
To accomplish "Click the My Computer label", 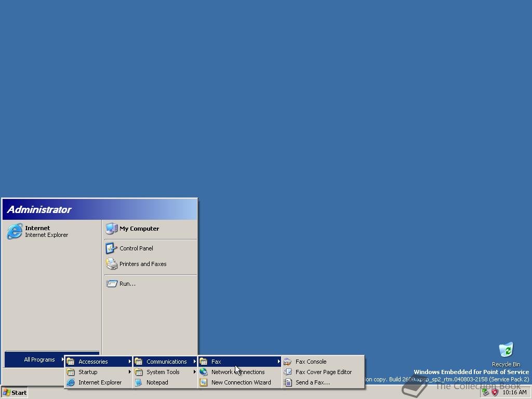I will (x=139, y=229).
